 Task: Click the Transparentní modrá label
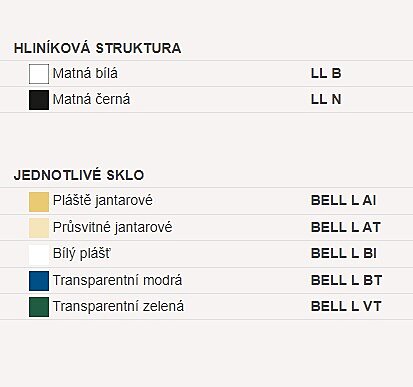tap(117, 280)
